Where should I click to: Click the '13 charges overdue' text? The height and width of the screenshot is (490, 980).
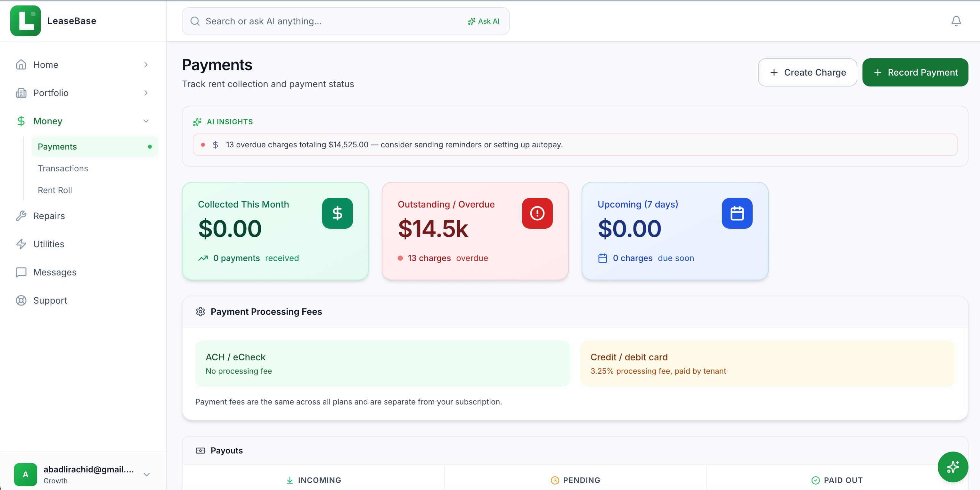[447, 258]
